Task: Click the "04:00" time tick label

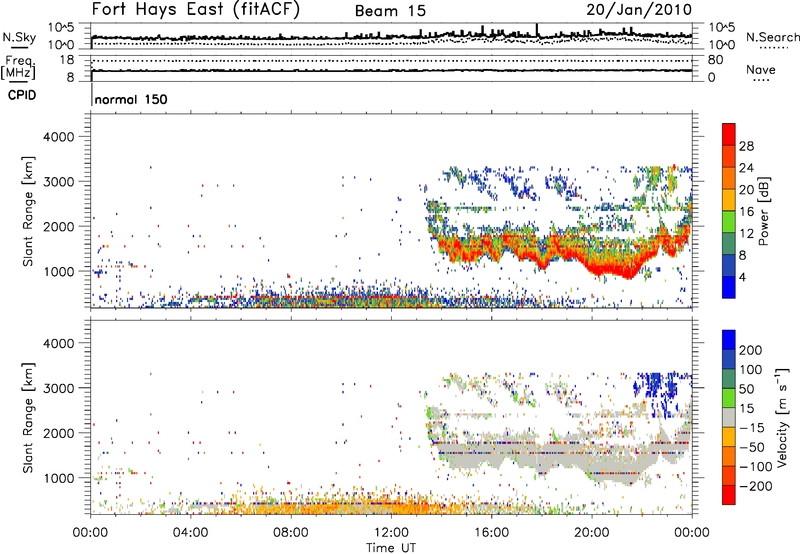Action: pyautogui.click(x=190, y=533)
